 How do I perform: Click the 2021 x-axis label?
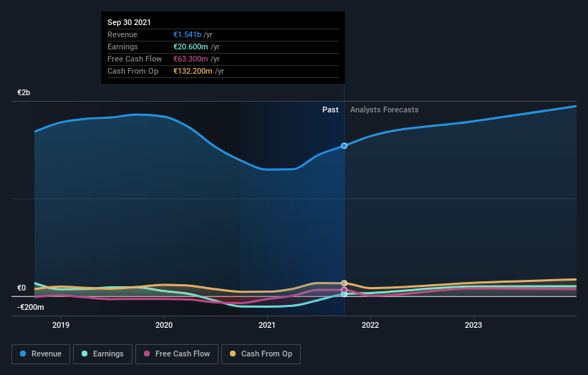coord(267,325)
